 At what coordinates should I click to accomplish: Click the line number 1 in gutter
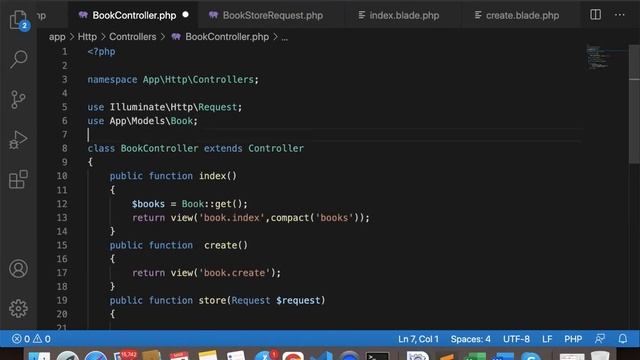(64, 52)
